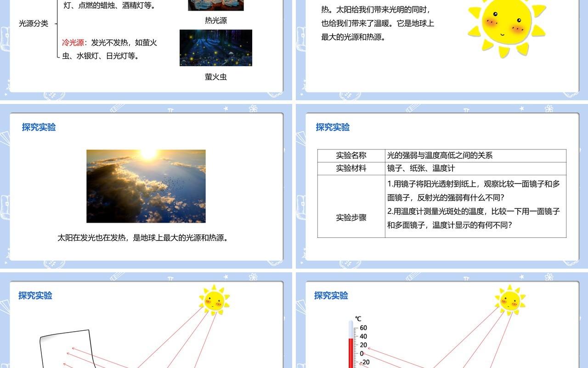Click 探究实验 heading above the sunset photo
Viewport: 588px width, 368px height.
39,127
